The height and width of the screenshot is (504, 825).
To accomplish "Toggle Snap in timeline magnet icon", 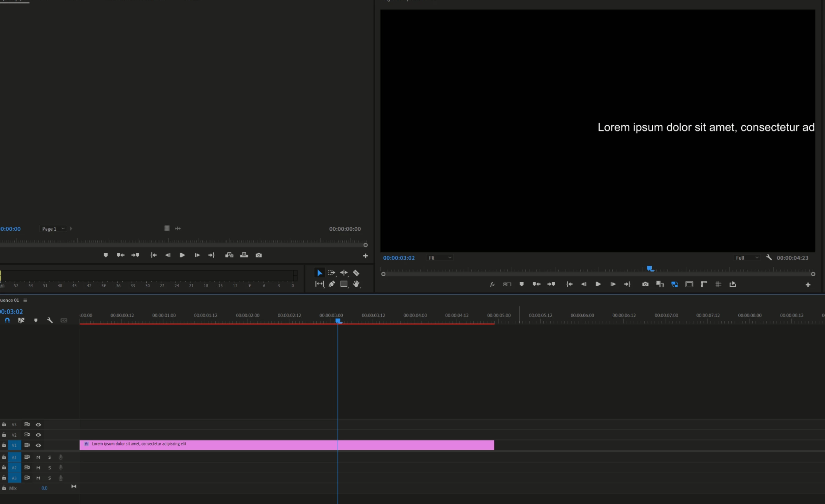I will [x=7, y=320].
